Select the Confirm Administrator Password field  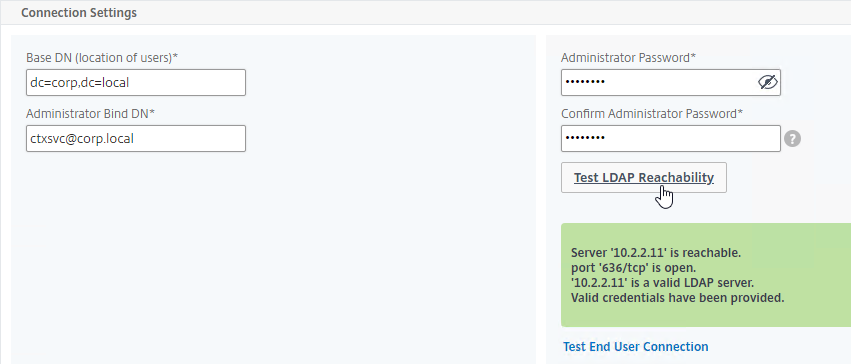click(x=671, y=138)
